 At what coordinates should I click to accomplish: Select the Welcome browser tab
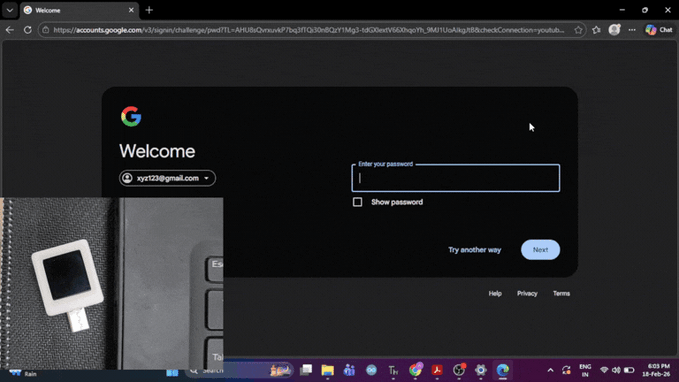[x=79, y=10]
